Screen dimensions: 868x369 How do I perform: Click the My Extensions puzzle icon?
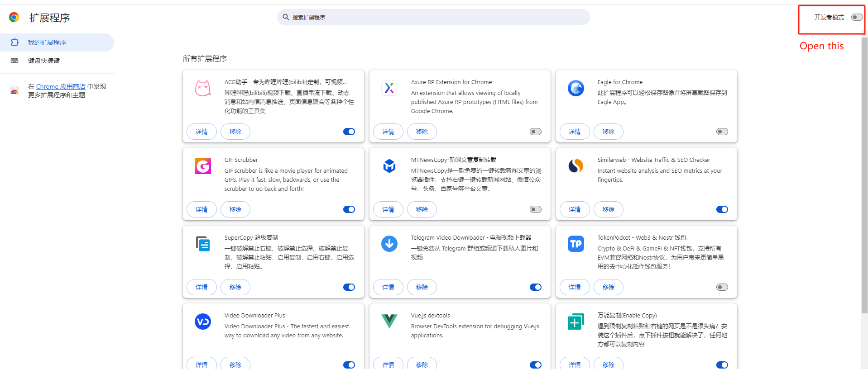point(14,42)
